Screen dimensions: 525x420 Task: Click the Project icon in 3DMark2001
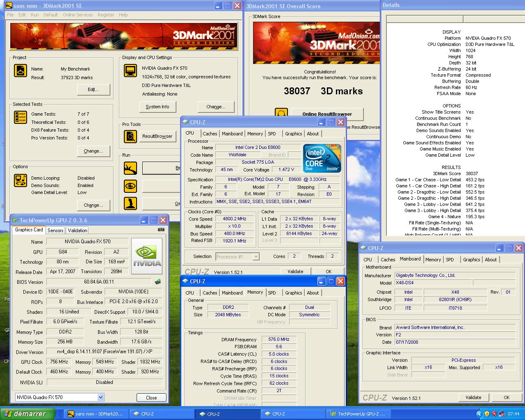coord(20,71)
